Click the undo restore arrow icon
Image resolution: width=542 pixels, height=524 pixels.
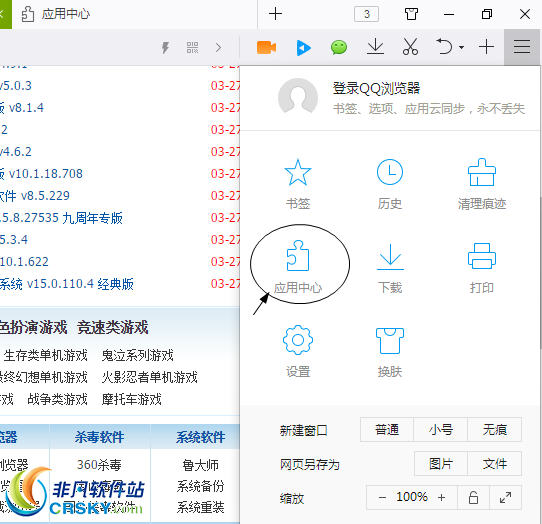point(444,46)
